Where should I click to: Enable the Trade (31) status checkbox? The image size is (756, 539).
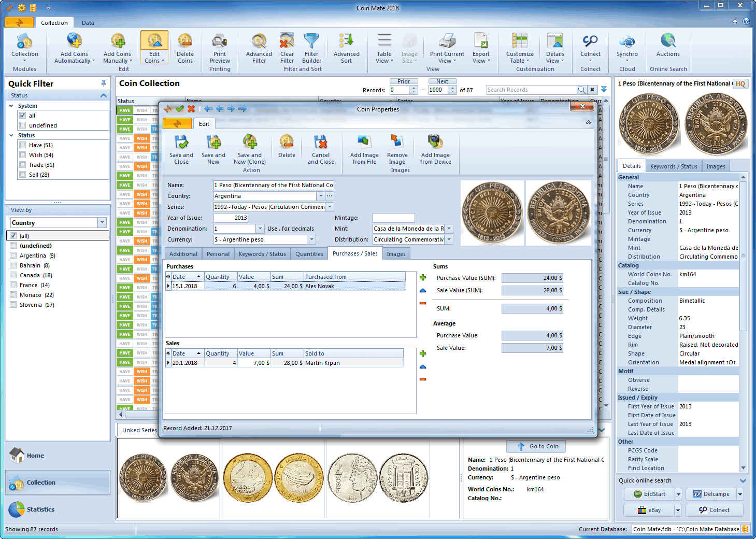pos(23,165)
